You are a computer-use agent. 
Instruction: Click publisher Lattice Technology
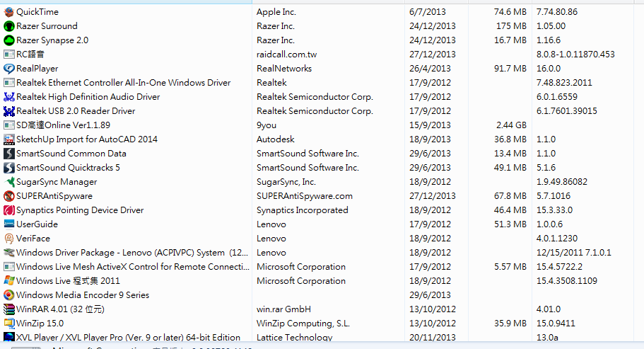tap(295, 338)
